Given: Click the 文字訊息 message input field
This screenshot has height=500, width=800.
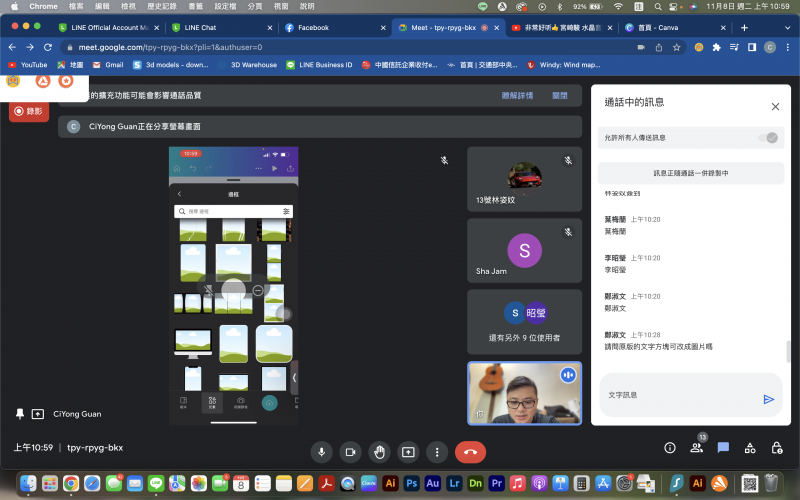Looking at the screenshot, I should [x=680, y=395].
